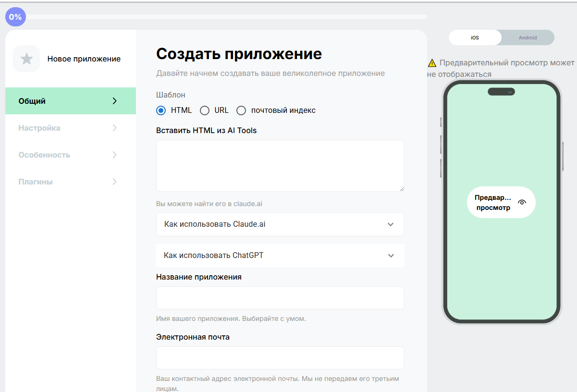
Task: Select the HTML template radio button
Action: pyautogui.click(x=161, y=110)
